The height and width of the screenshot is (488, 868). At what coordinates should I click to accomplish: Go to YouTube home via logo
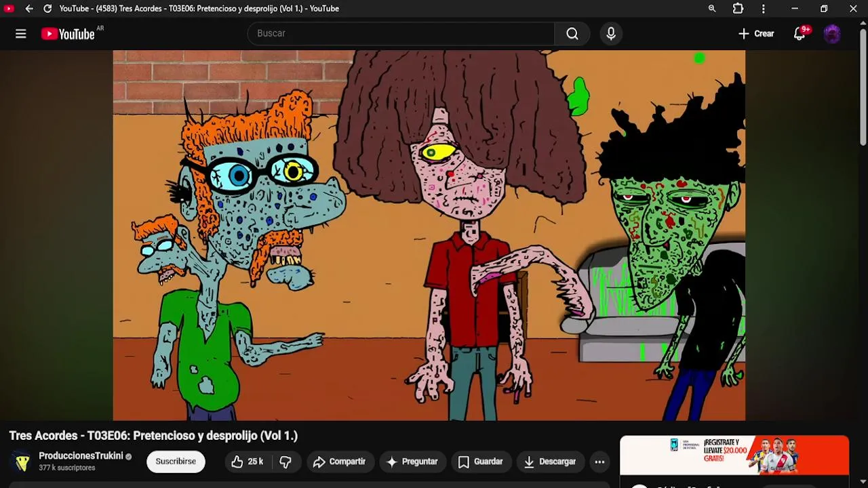pos(68,34)
